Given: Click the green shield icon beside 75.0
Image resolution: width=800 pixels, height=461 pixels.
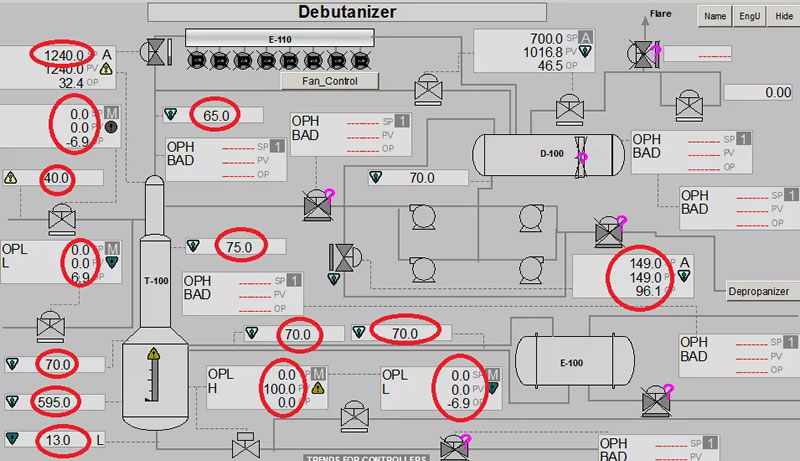Looking at the screenshot, I should click(x=193, y=246).
